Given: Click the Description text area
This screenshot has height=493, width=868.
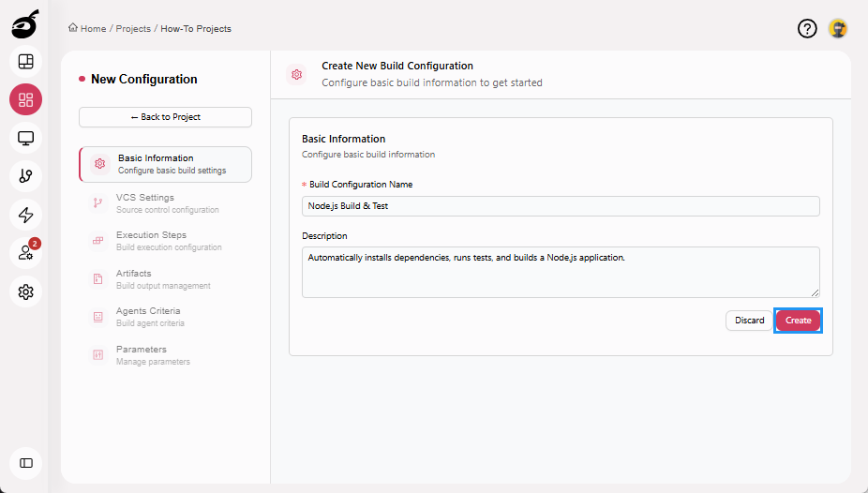Looking at the screenshot, I should point(561,272).
